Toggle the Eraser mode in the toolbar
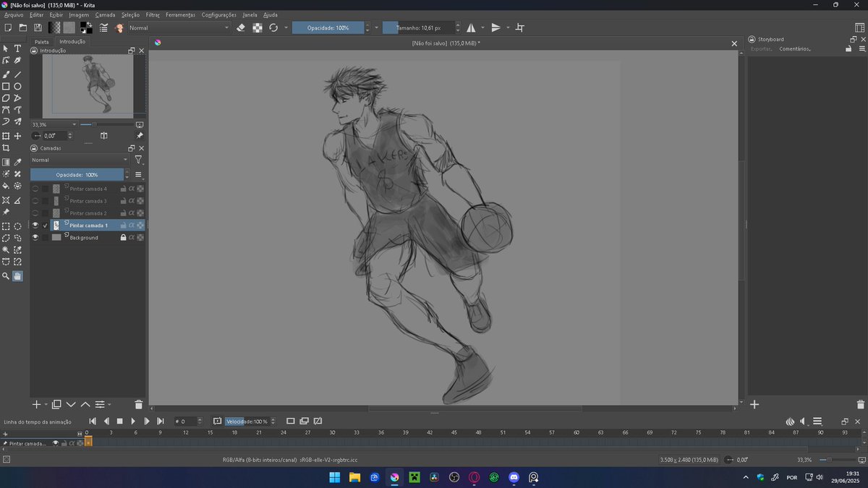Image resolution: width=868 pixels, height=488 pixels. [x=241, y=27]
